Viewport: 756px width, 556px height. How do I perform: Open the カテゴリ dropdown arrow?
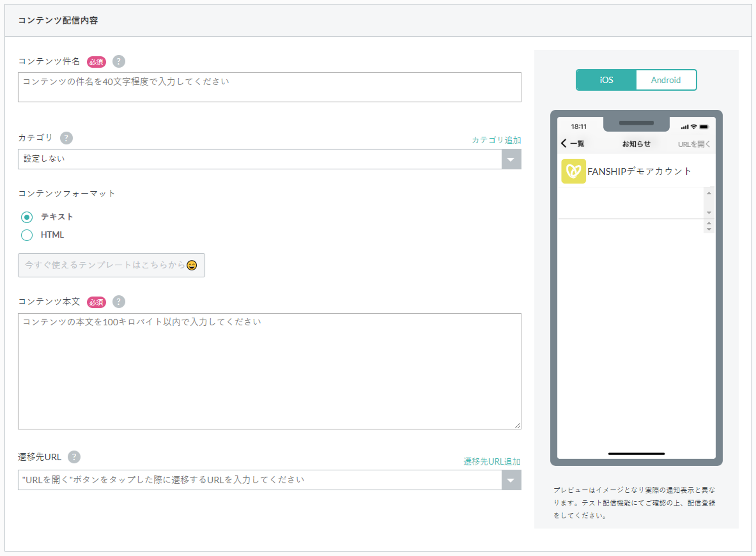[x=511, y=159]
